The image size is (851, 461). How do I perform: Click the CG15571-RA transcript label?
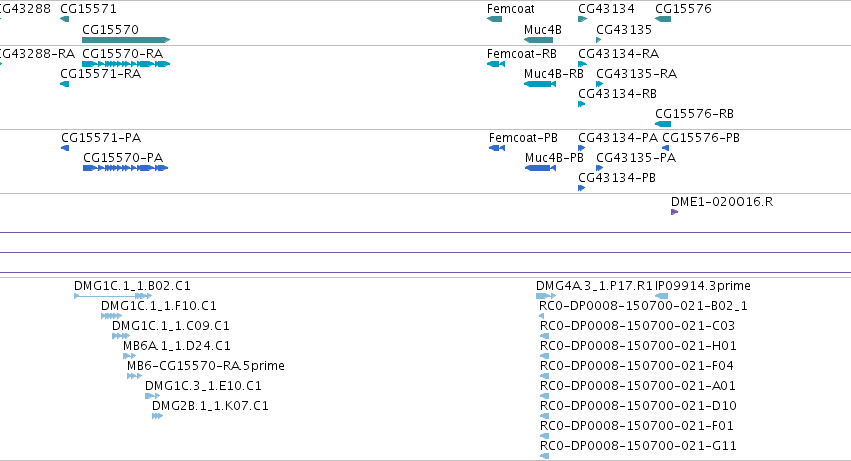pos(100,73)
